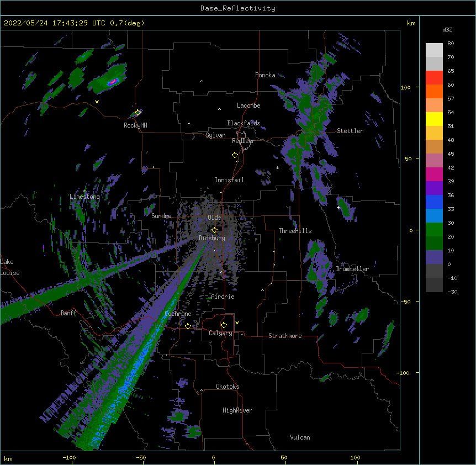Click the Olds town label
This screenshot has width=476, height=465.
[214, 218]
